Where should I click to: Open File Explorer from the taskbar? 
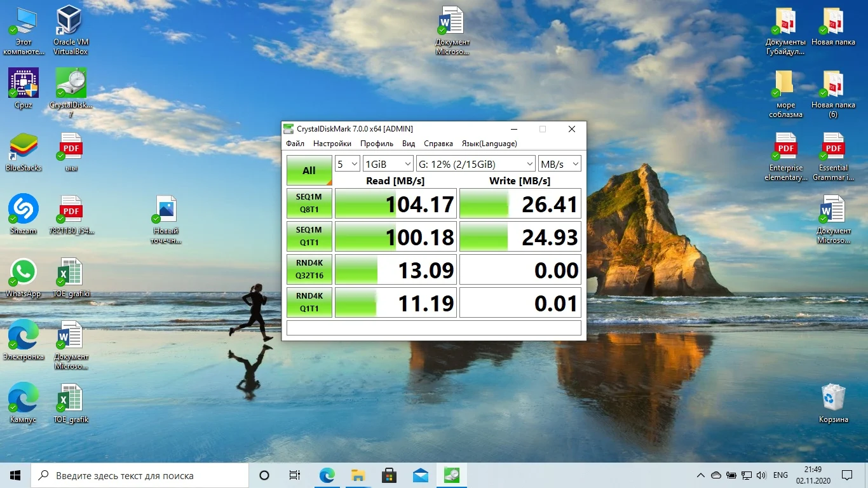click(x=358, y=475)
